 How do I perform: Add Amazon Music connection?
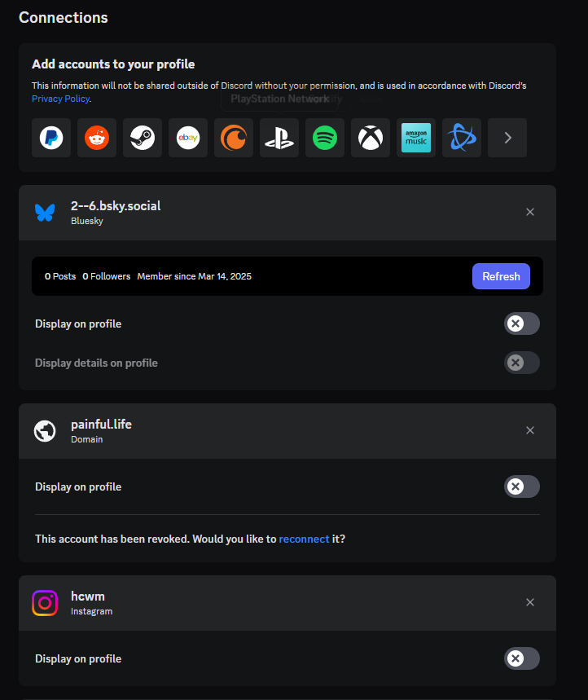tap(416, 138)
